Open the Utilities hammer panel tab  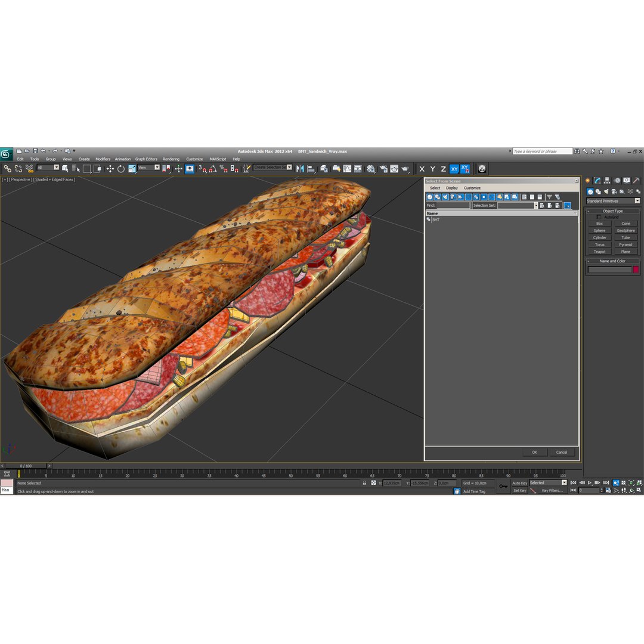pyautogui.click(x=636, y=180)
